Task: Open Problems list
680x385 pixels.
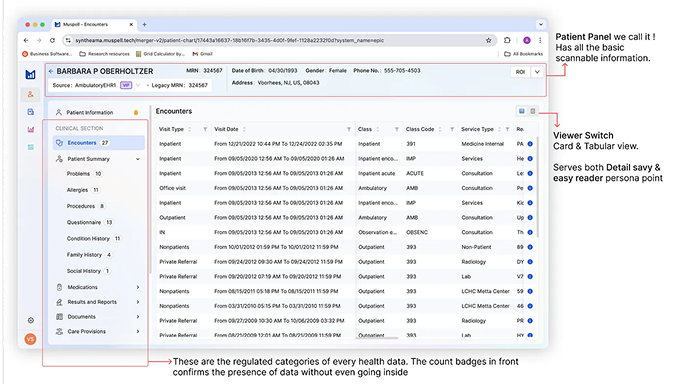Action: (84, 174)
